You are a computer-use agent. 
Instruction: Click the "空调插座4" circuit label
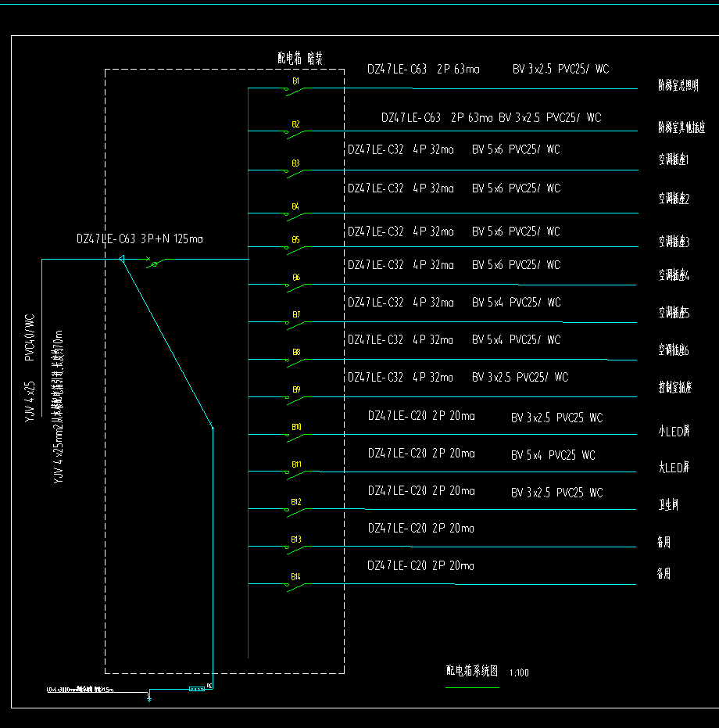point(674,275)
